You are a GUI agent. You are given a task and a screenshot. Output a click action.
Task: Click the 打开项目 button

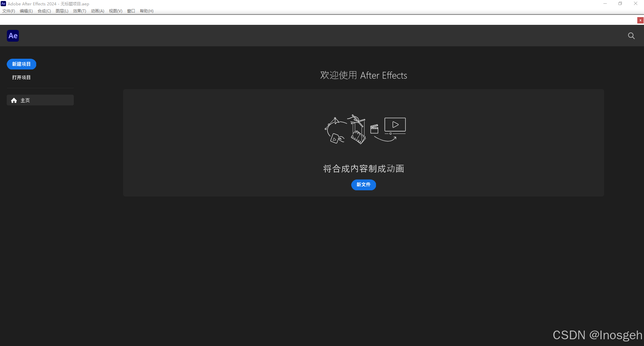click(x=21, y=78)
